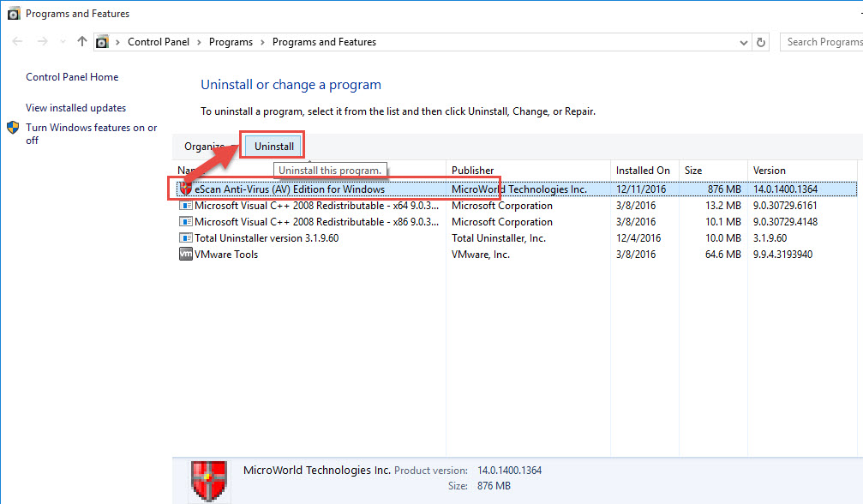Expand the Control Panel breadcrumb chevron
The width and height of the screenshot is (863, 504).
point(199,42)
